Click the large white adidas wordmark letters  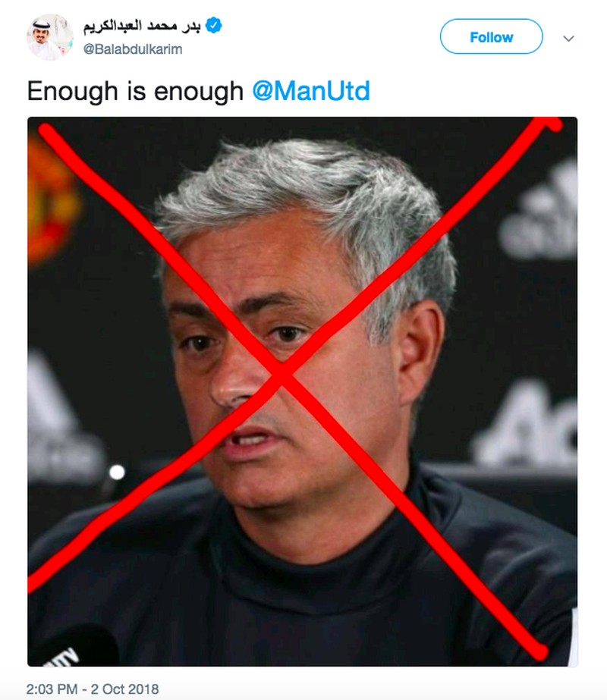526,426
